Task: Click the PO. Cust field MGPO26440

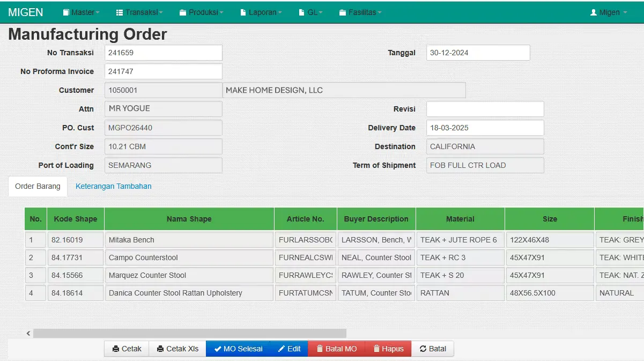Action: 164,128
